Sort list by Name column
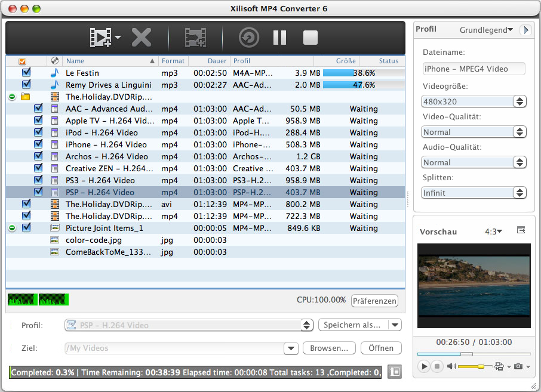The width and height of the screenshot is (541, 392). point(110,61)
